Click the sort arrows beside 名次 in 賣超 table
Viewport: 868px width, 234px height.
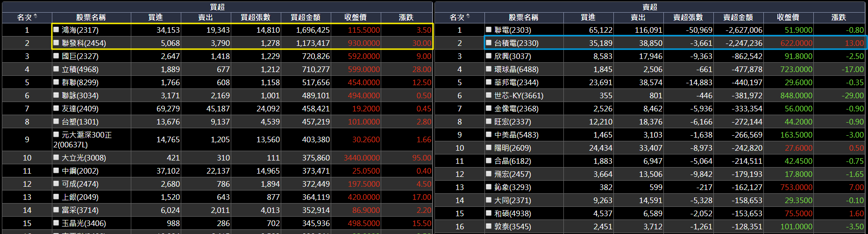[x=468, y=16]
